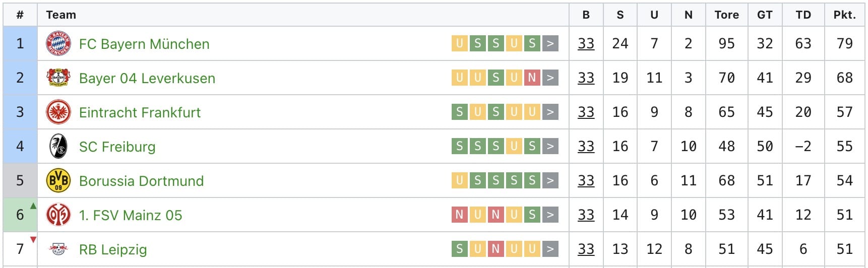Sort table by the Pkt. column header
This screenshot has height=268, width=868.
[844, 15]
